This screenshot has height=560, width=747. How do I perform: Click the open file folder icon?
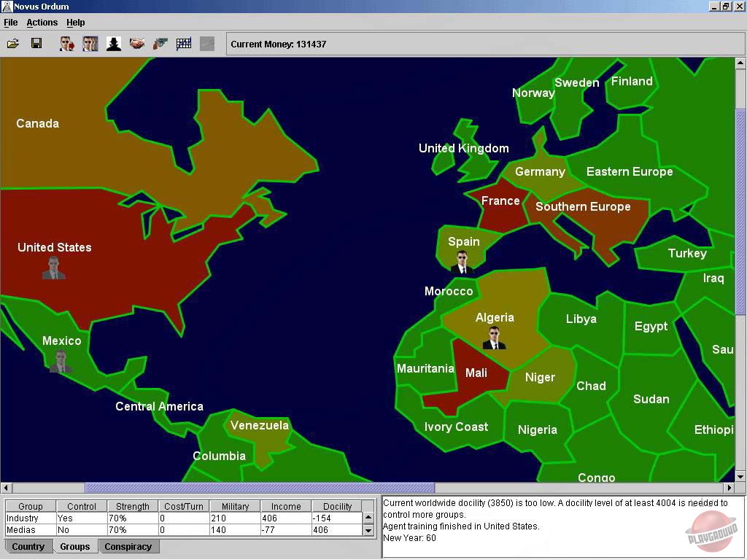coord(13,44)
